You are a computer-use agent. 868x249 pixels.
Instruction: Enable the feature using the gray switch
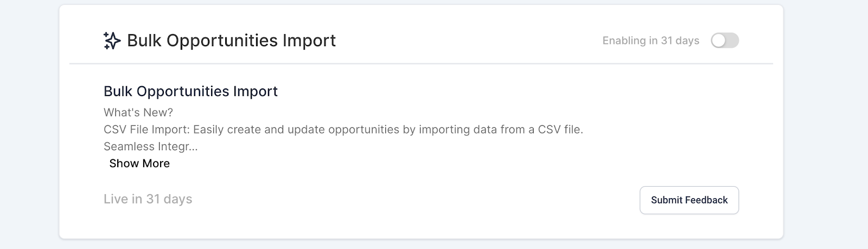click(x=725, y=41)
